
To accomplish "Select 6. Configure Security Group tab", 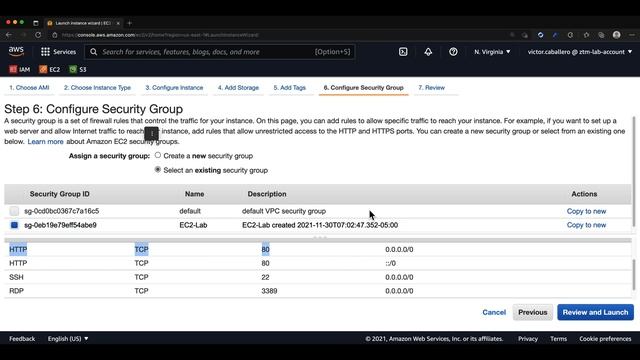I will [364, 88].
